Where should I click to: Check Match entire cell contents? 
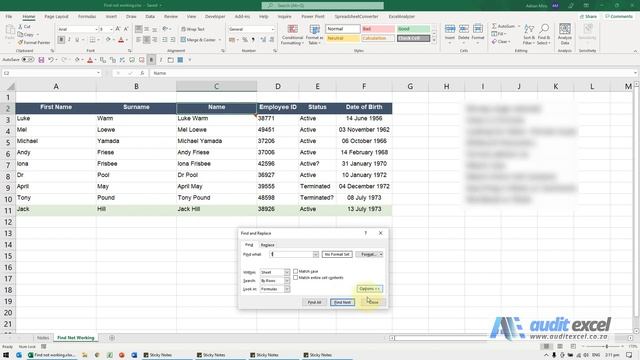(x=296, y=278)
